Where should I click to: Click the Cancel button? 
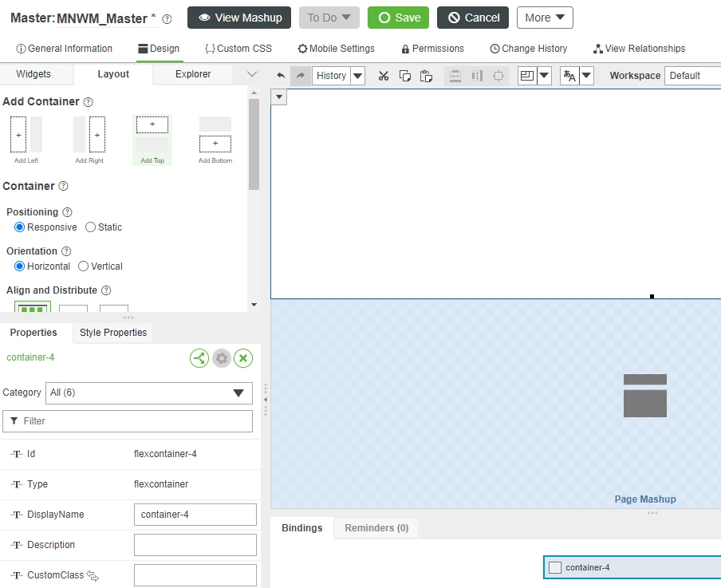click(x=473, y=18)
